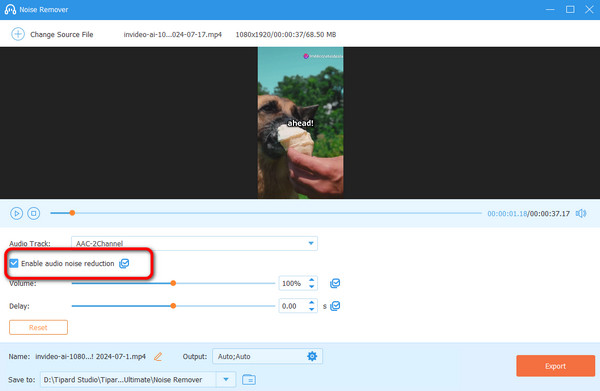
Task: Click the source filename invideo-ai-10...024-07-17.mp4
Action: pos(173,34)
